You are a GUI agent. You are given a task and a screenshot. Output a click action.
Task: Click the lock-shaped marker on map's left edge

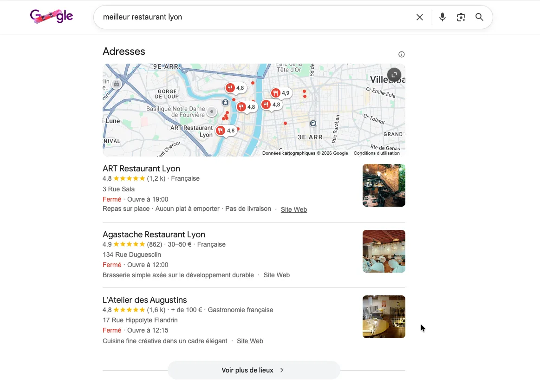click(117, 84)
